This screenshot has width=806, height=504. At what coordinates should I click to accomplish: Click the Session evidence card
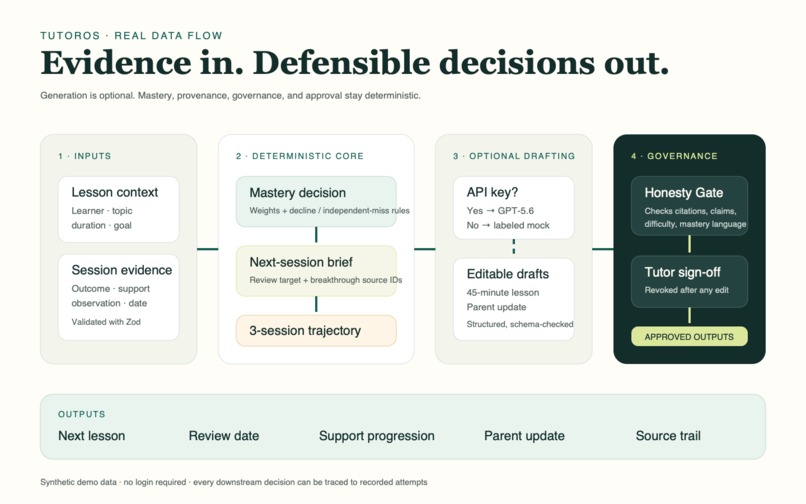click(x=119, y=297)
